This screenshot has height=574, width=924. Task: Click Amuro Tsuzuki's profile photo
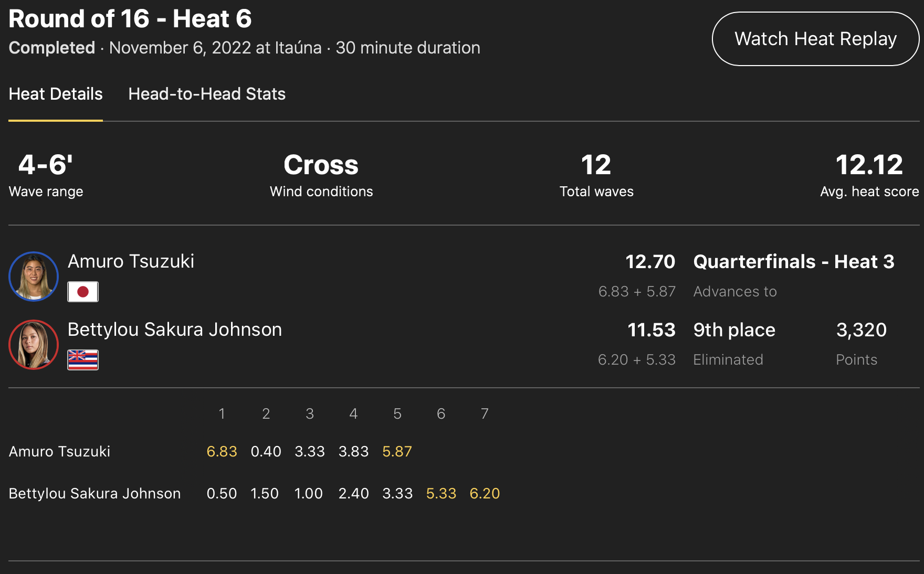click(x=34, y=277)
